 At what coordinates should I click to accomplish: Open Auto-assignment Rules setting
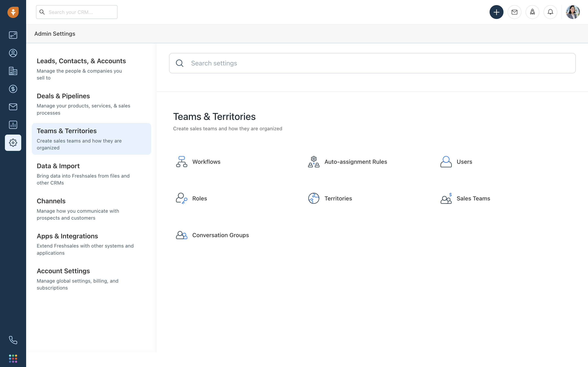pyautogui.click(x=355, y=162)
